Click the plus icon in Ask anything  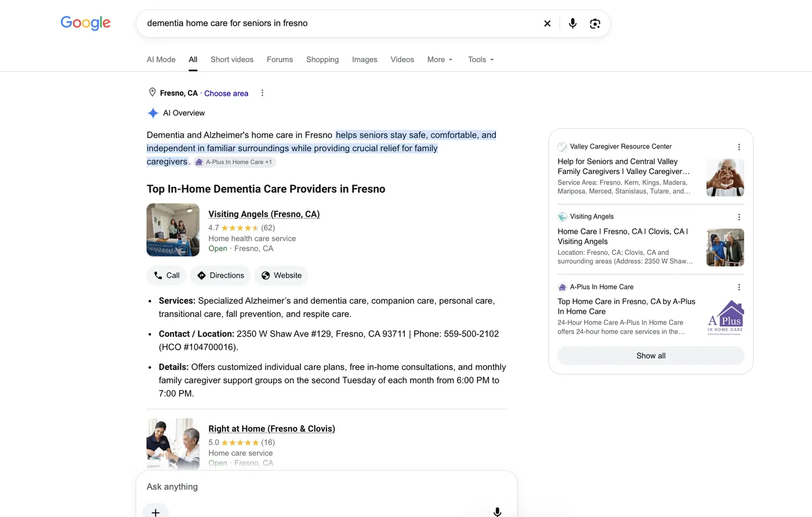point(155,512)
